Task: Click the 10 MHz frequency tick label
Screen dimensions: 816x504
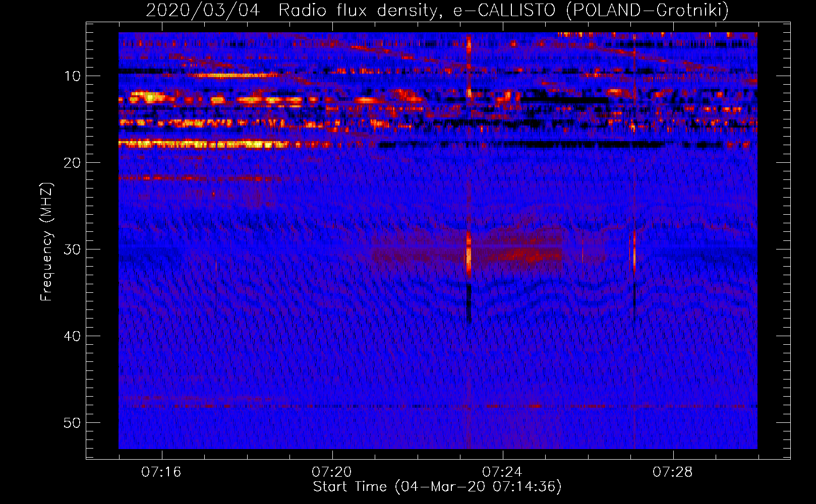Action: coord(73,76)
